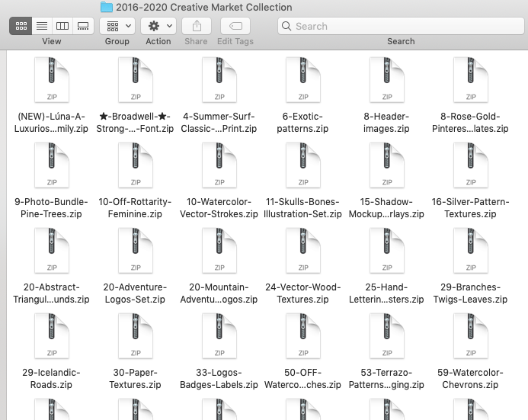Viewport: 528px width, 420px height.
Task: Switch to column view
Action: [62, 26]
